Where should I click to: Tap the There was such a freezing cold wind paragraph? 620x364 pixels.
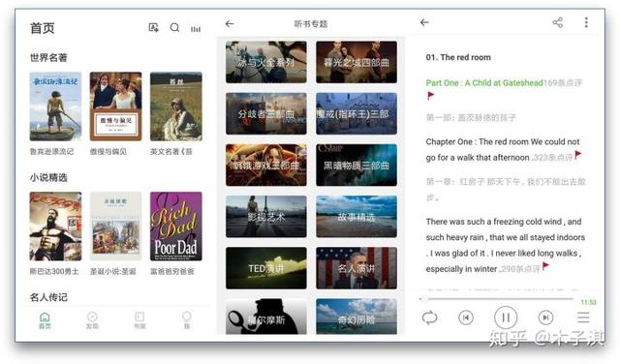click(x=506, y=245)
